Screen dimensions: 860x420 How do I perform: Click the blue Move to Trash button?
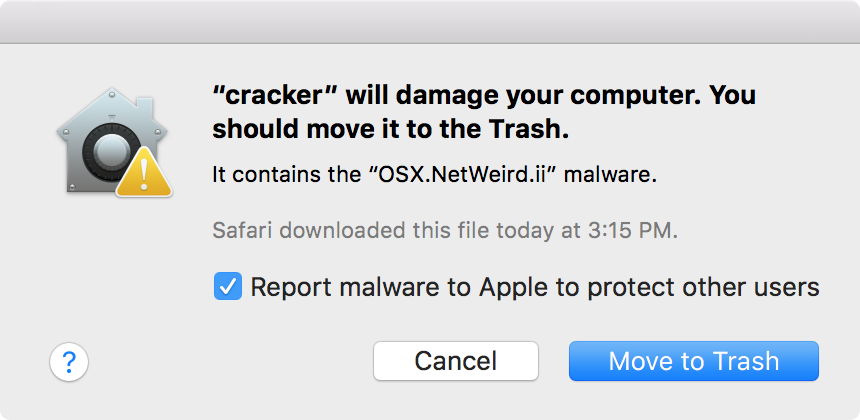pos(694,361)
